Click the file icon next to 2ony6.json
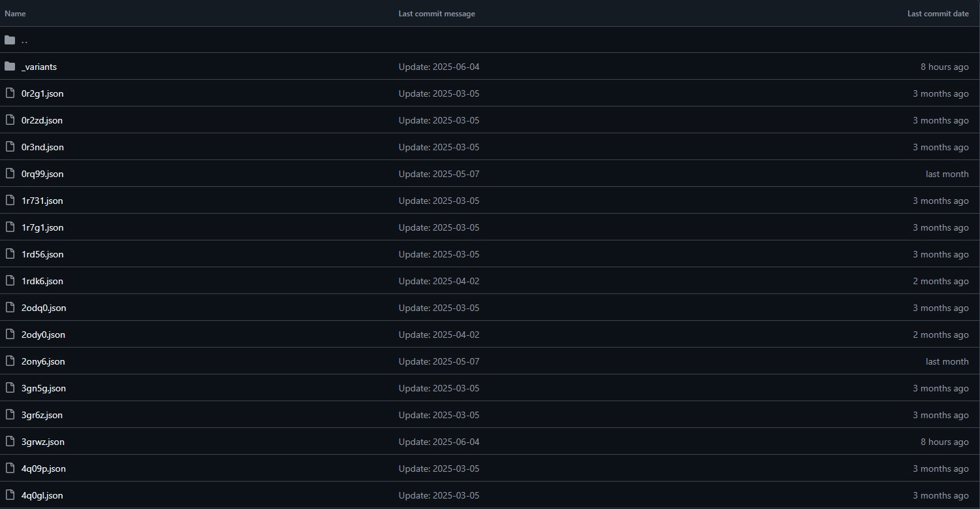This screenshot has height=509, width=980. (x=9, y=361)
